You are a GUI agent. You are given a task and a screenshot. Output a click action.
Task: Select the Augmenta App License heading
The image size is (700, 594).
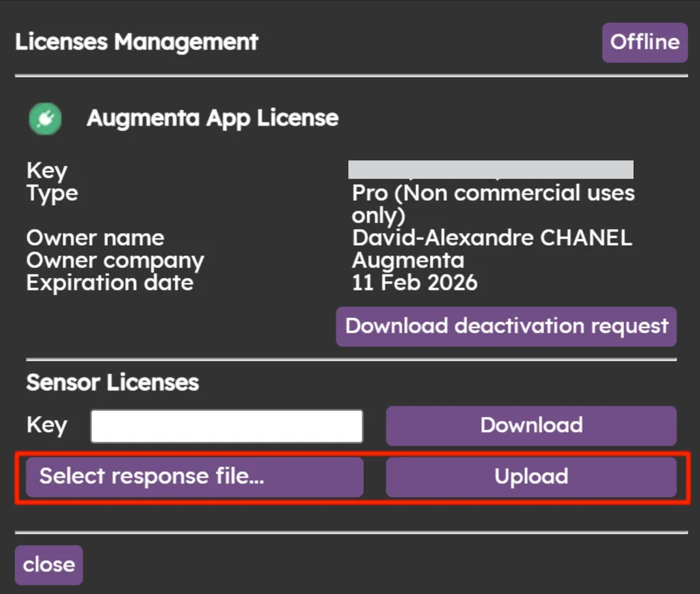213,118
